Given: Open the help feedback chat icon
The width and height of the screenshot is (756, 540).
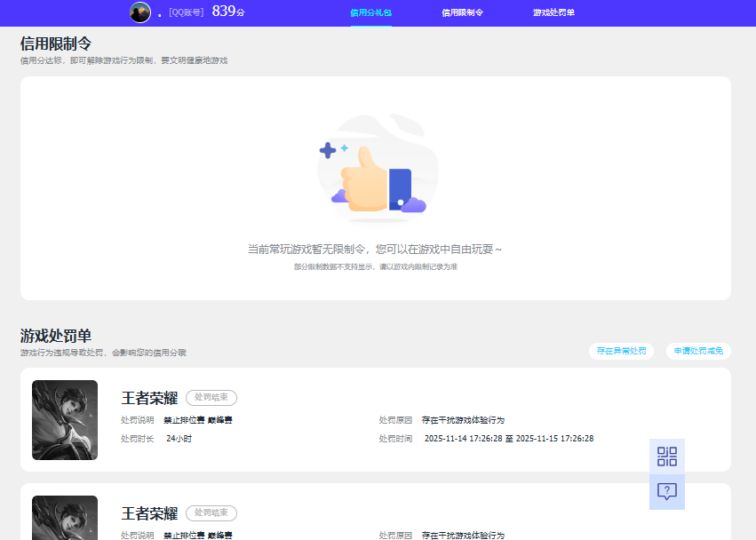Looking at the screenshot, I should 667,492.
